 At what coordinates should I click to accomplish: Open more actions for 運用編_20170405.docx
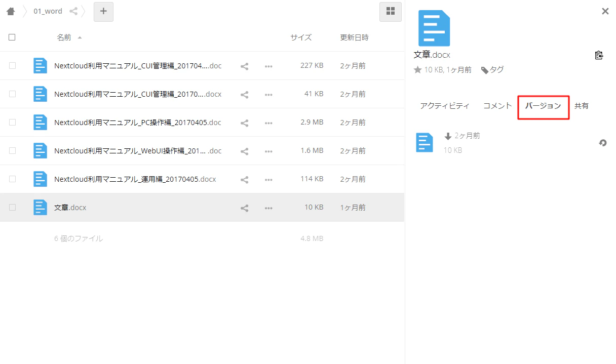click(268, 179)
